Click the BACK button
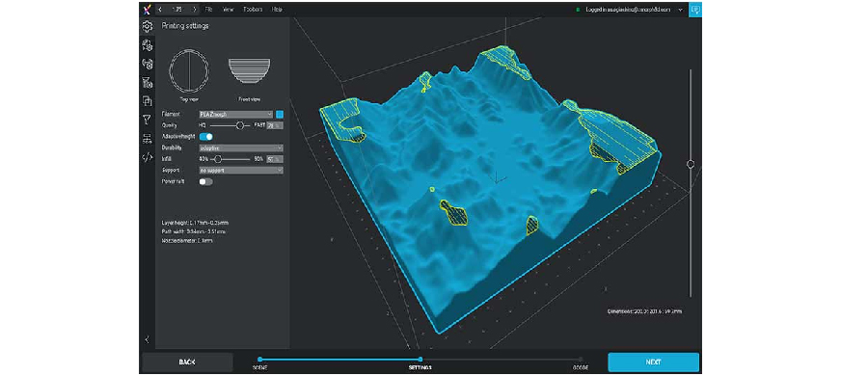The width and height of the screenshot is (868, 376). [x=187, y=363]
